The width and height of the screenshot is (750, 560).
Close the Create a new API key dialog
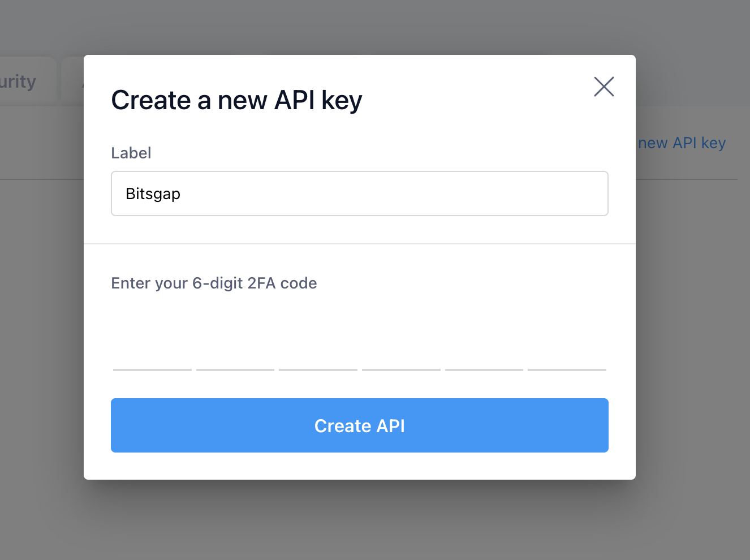pyautogui.click(x=604, y=87)
